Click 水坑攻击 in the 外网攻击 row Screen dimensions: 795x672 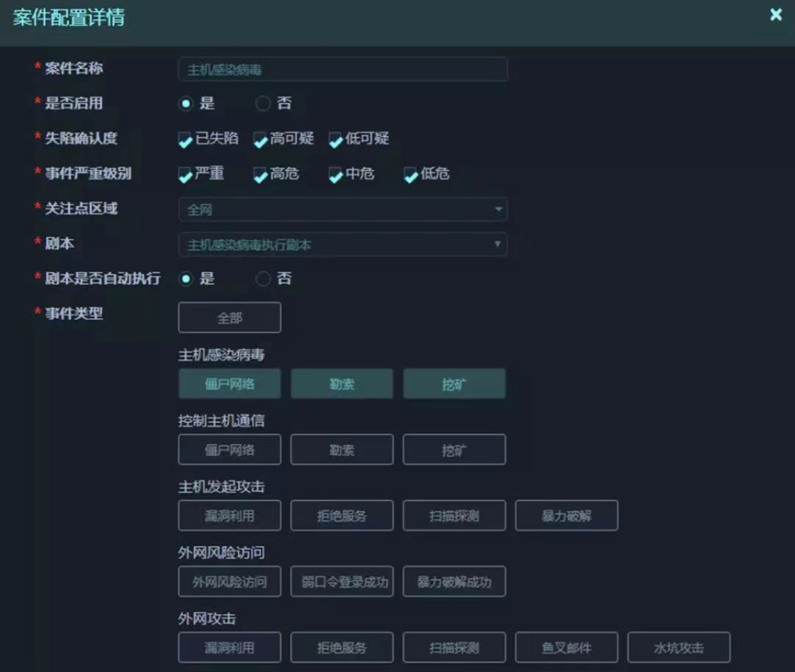click(678, 647)
